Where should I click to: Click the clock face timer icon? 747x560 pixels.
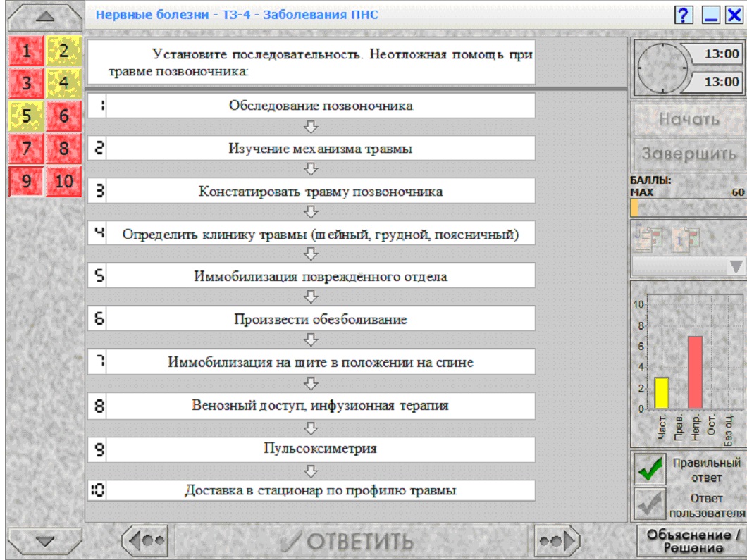662,68
